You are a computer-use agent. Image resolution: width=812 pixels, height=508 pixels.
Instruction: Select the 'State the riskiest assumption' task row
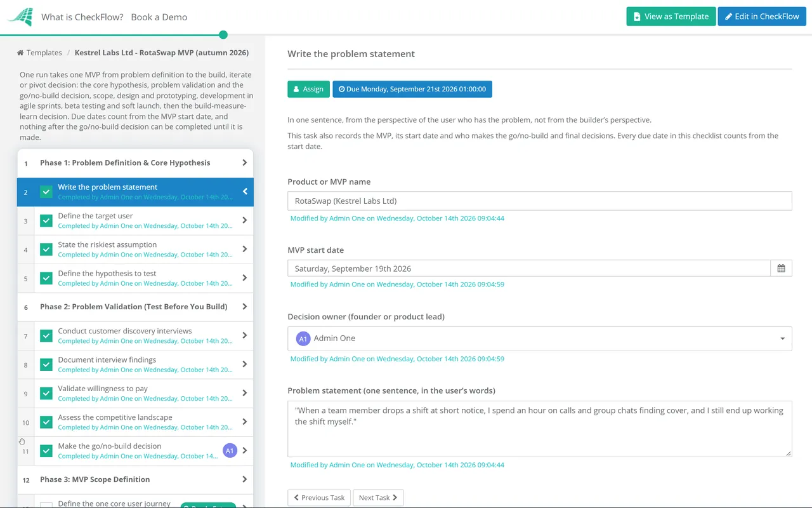[135, 250]
